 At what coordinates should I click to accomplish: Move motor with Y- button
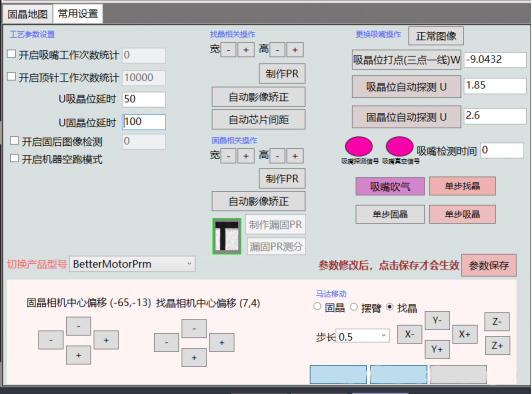pos(437,320)
